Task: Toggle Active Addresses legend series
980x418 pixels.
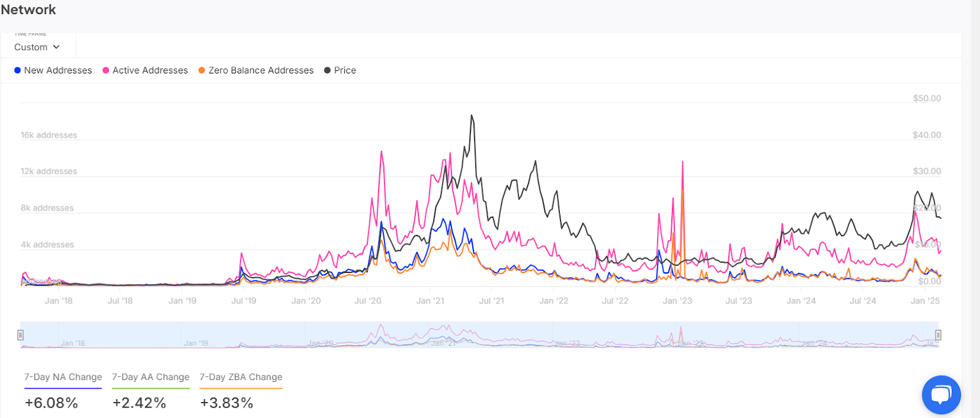Action: pyautogui.click(x=146, y=70)
